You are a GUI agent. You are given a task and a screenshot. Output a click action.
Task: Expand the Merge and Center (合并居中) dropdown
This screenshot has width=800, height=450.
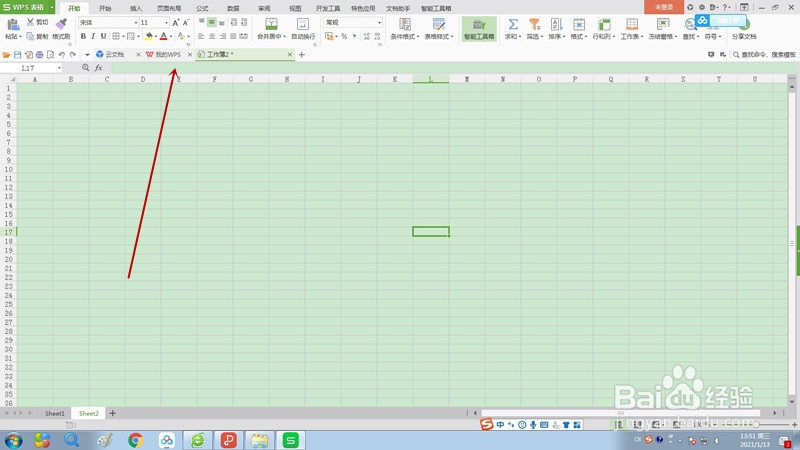pyautogui.click(x=284, y=37)
